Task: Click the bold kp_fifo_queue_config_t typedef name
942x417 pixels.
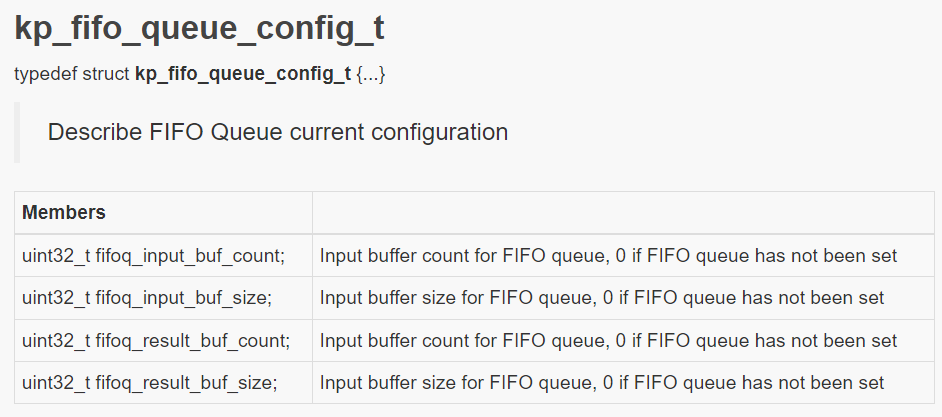Action: click(243, 74)
